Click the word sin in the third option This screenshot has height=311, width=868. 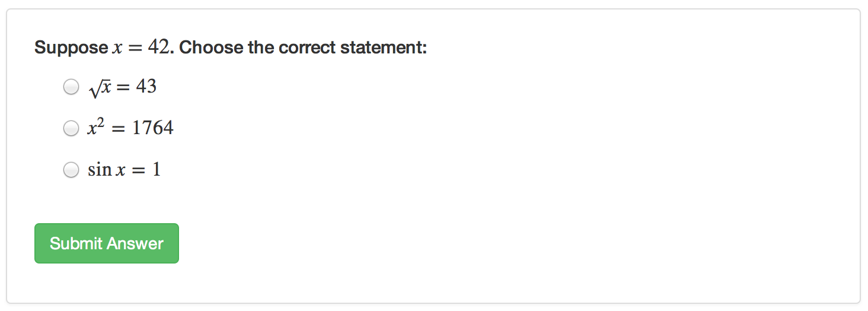(x=100, y=170)
